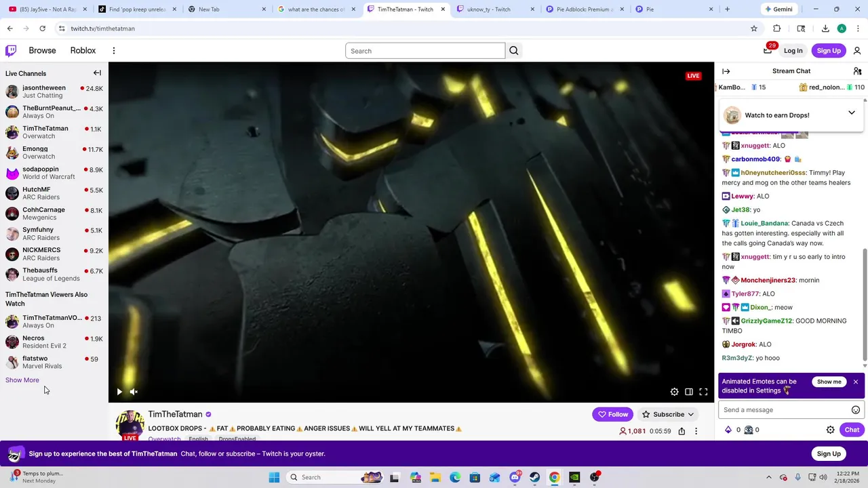868x488 pixels.
Task: Switch the player to fullscreen
Action: 703,392
